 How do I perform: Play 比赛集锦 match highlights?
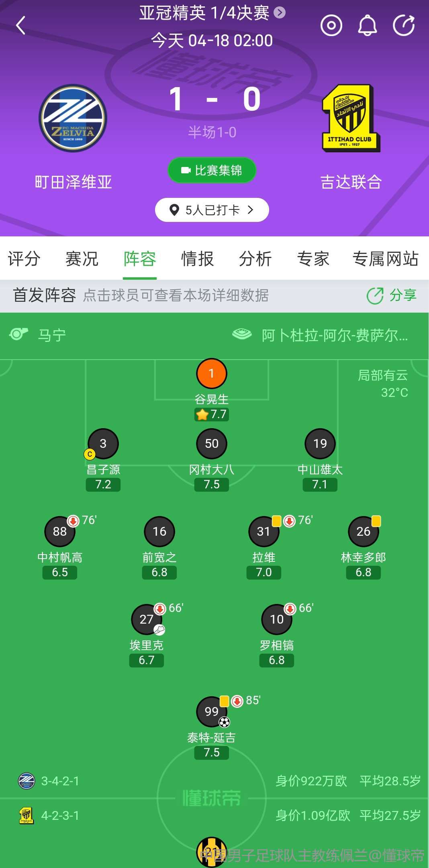click(x=212, y=170)
